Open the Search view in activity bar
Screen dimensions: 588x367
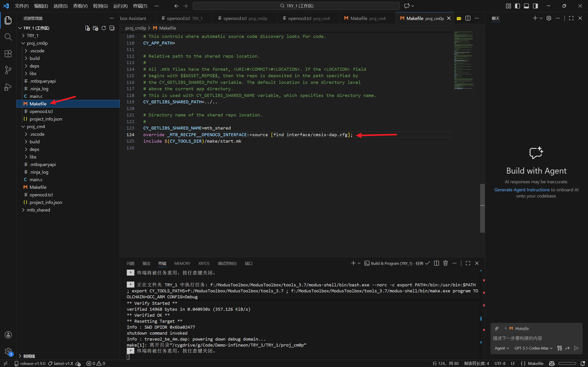8,37
